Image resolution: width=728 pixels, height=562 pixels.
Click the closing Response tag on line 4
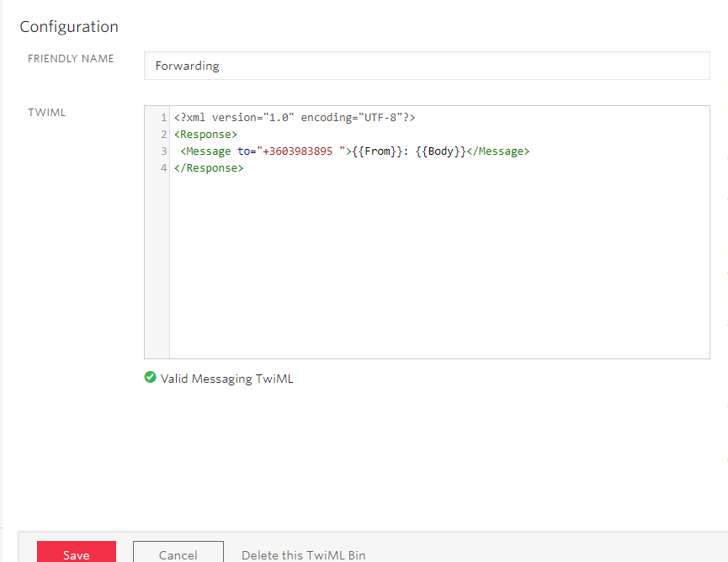coord(209,168)
